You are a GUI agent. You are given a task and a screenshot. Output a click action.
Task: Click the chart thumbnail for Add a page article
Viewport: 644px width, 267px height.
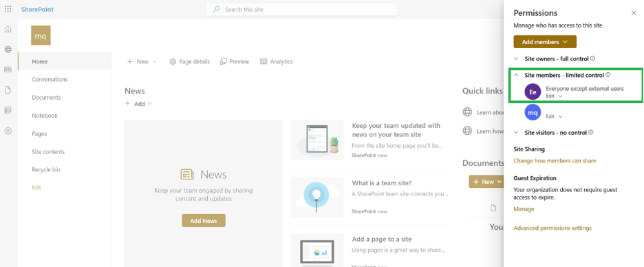coord(317,250)
